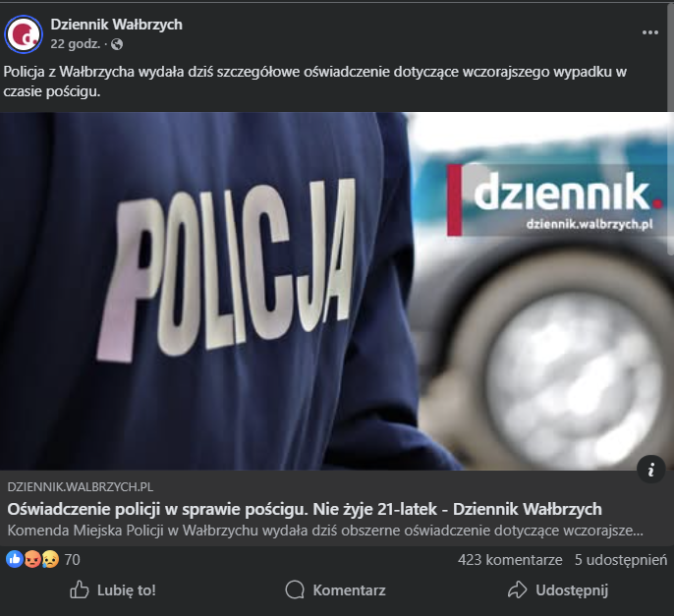The width and height of the screenshot is (674, 616).
Task: Click the speech bubble Komentarz icon
Action: [x=295, y=589]
